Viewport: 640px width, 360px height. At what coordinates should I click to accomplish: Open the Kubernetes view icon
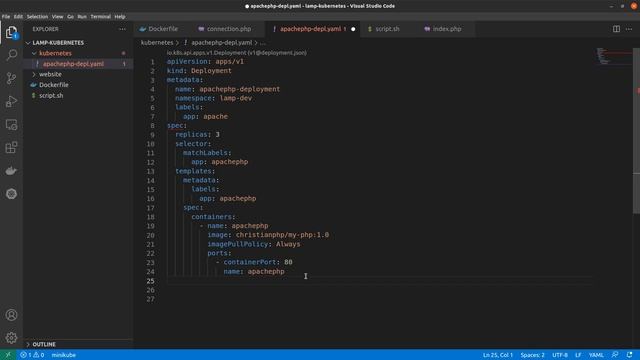click(x=11, y=194)
